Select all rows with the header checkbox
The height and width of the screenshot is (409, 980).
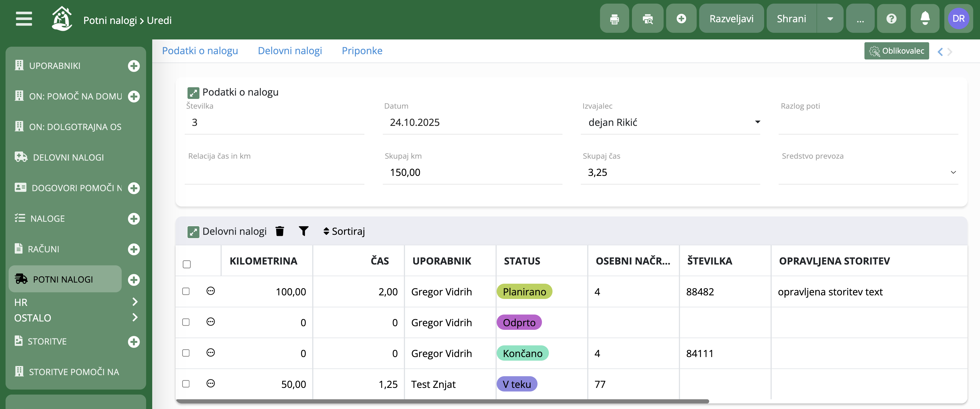point(187,264)
